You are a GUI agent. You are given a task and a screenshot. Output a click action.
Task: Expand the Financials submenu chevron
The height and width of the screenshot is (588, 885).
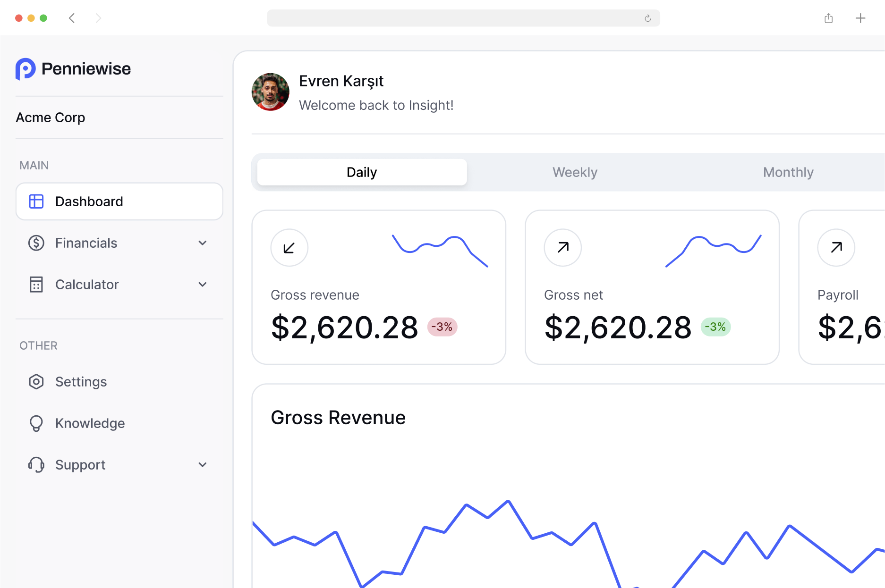pos(203,243)
